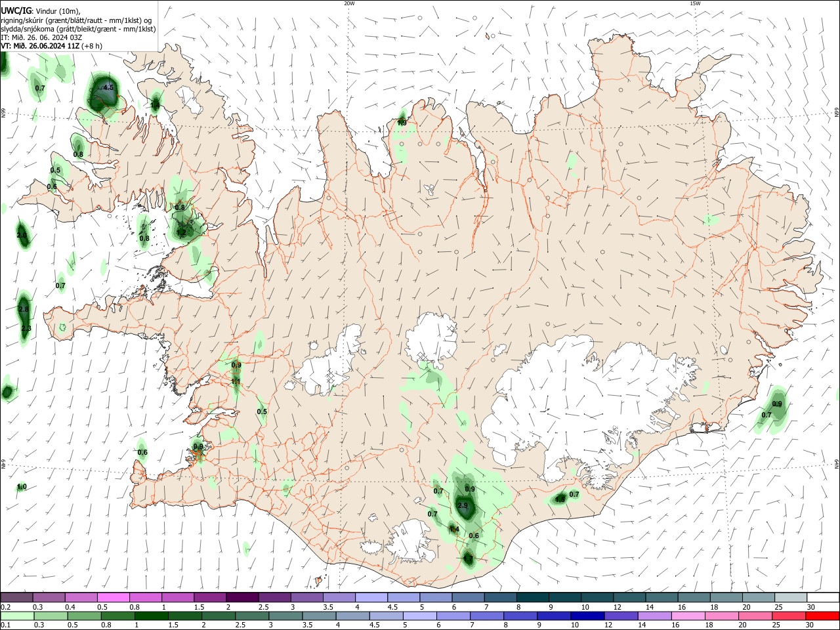Click the upper scale swatch starting at 1.5

[x=210, y=597]
